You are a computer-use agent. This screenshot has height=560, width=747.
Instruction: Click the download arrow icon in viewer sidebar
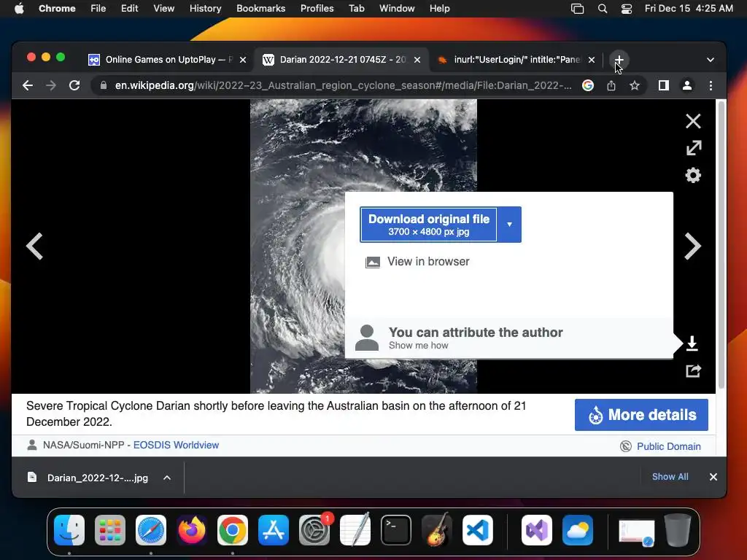(x=692, y=343)
